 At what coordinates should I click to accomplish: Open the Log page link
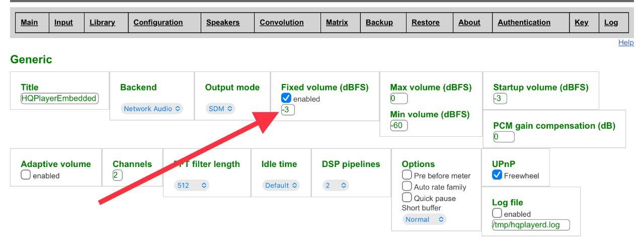click(x=611, y=22)
